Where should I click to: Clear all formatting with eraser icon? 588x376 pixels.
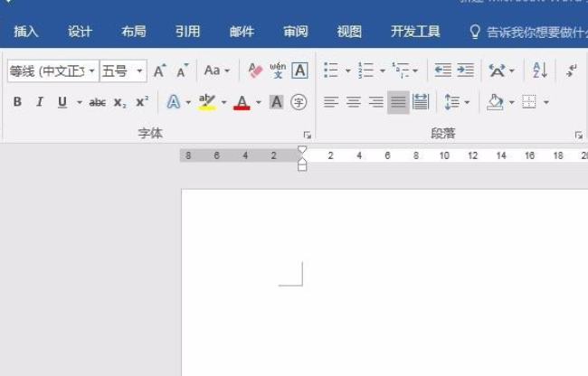click(x=255, y=70)
